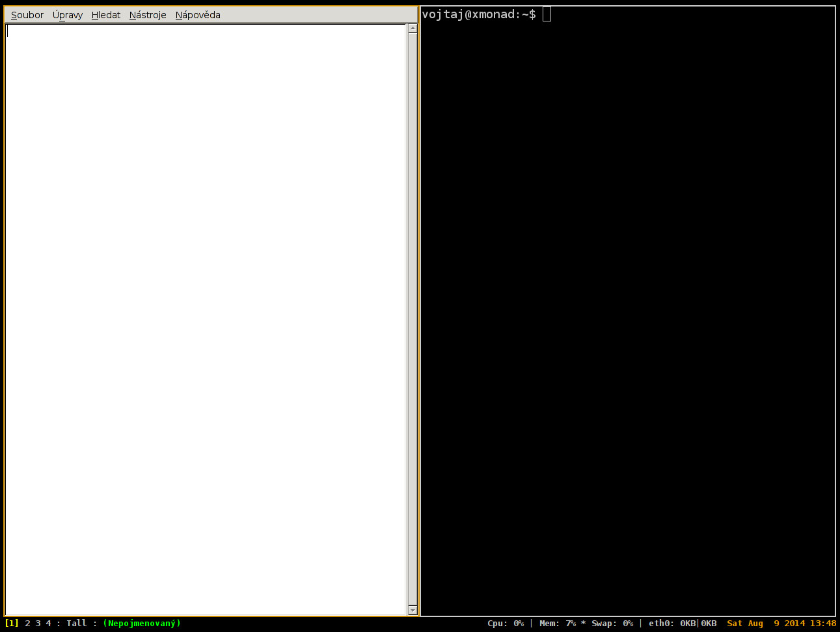Switch to workspace 1 in the status bar

pyautogui.click(x=12, y=624)
